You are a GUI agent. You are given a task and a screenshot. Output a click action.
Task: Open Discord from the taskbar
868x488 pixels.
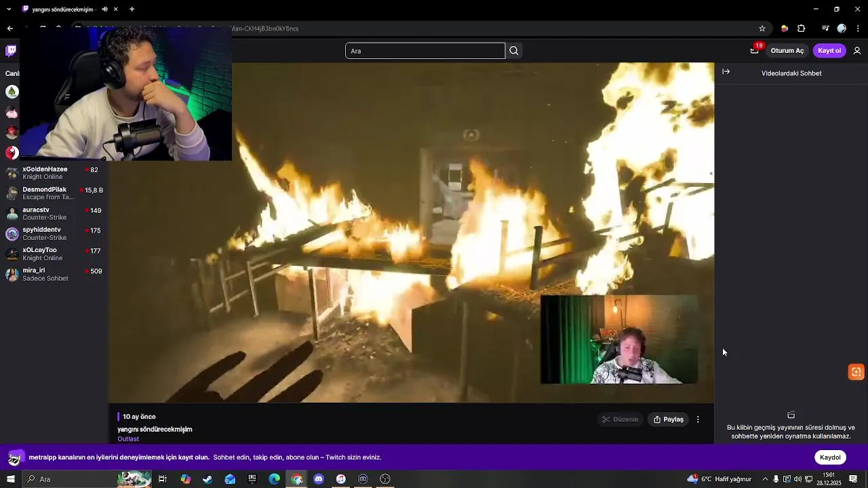click(x=319, y=479)
